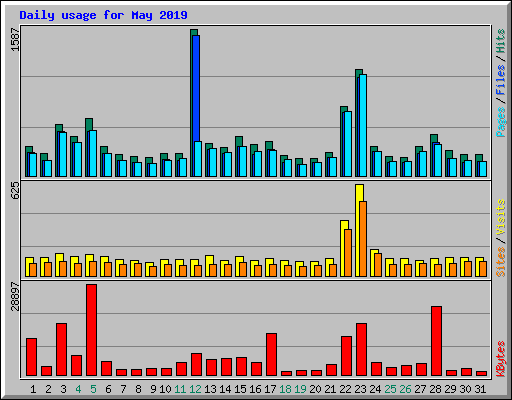The height and width of the screenshot is (400, 512).
Task: Select green weekend day label 5
Action: pos(93,389)
